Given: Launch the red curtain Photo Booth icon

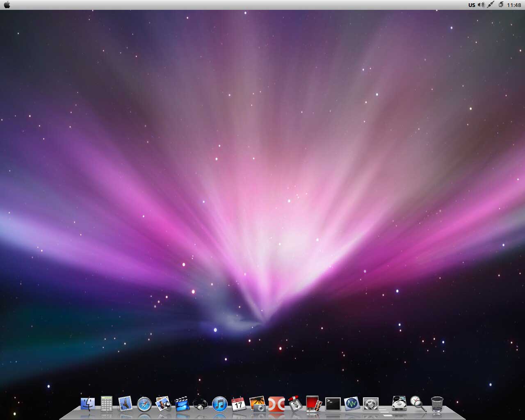Looking at the screenshot, I should click(x=314, y=404).
